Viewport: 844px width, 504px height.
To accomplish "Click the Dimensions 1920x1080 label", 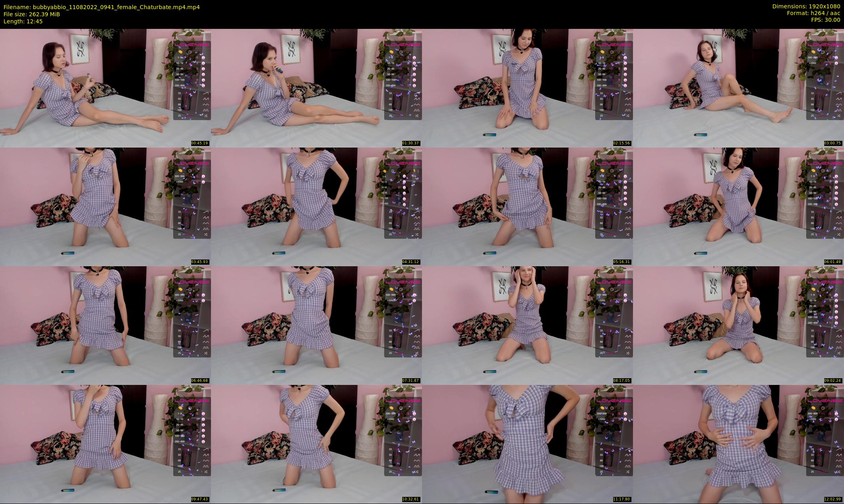I will tap(806, 6).
